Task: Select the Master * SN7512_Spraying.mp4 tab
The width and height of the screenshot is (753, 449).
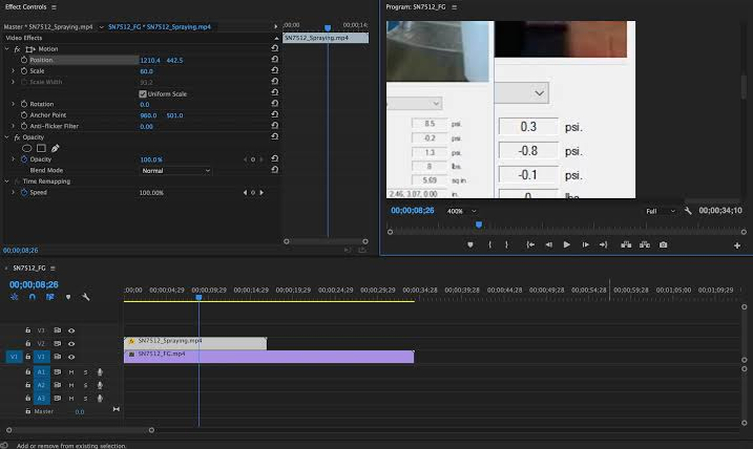Action: coord(48,27)
